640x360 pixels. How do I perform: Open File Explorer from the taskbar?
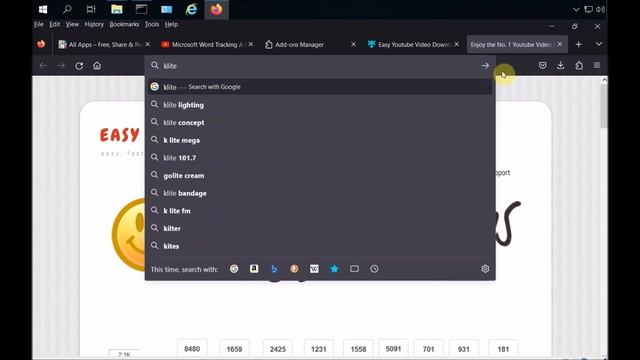click(117, 9)
